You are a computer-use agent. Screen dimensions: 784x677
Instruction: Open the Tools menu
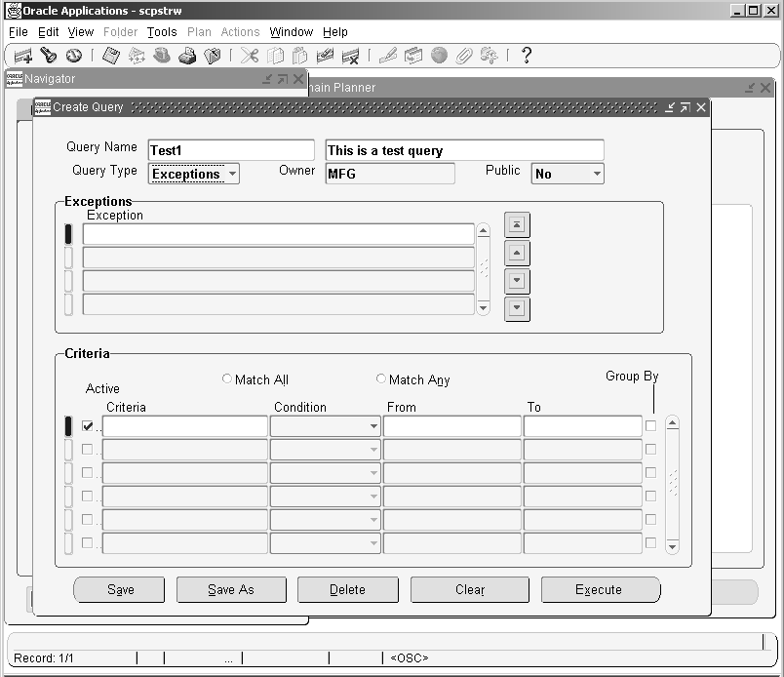pyautogui.click(x=162, y=32)
